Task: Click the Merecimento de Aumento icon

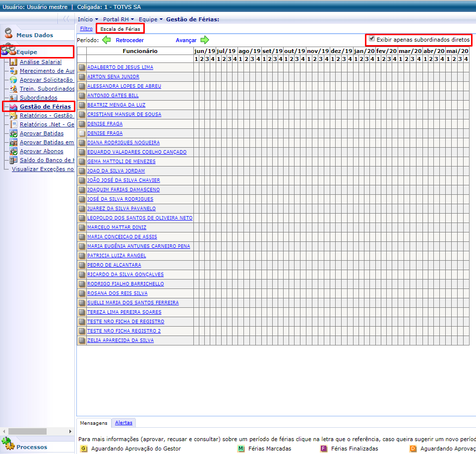Action: pos(13,71)
